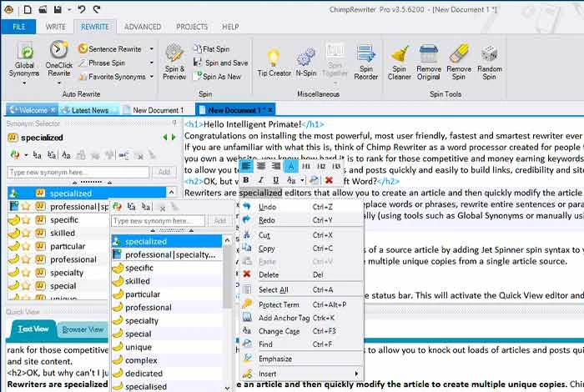Apply H1 heading from mini toolbar

point(306,166)
